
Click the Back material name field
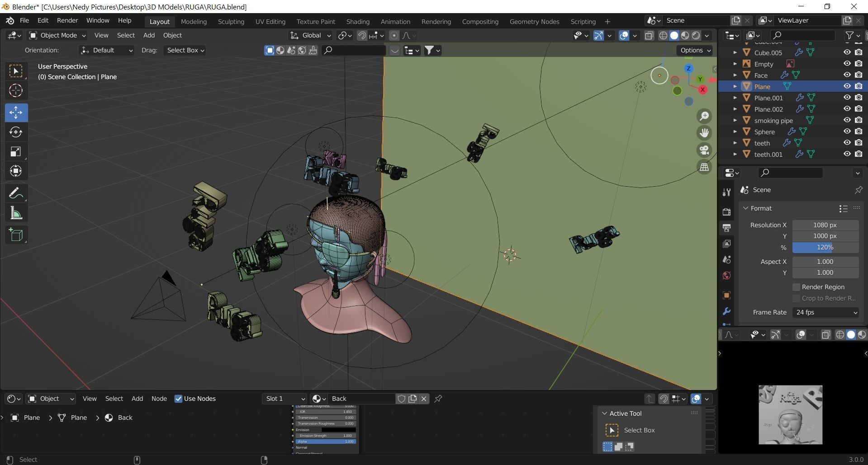coord(362,399)
